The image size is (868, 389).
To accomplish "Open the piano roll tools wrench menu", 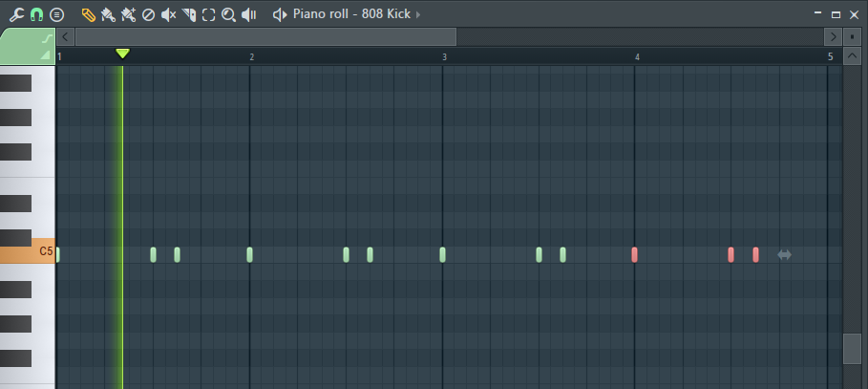I will pos(16,15).
